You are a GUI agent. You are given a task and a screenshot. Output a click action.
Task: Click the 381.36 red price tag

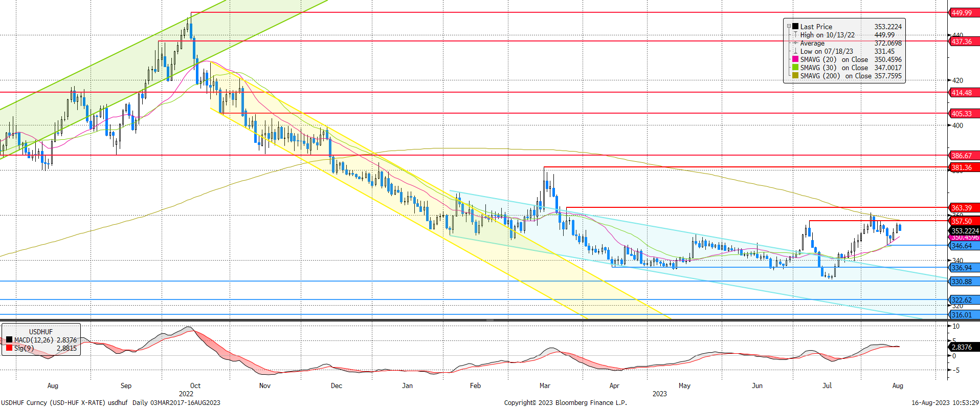coord(964,167)
